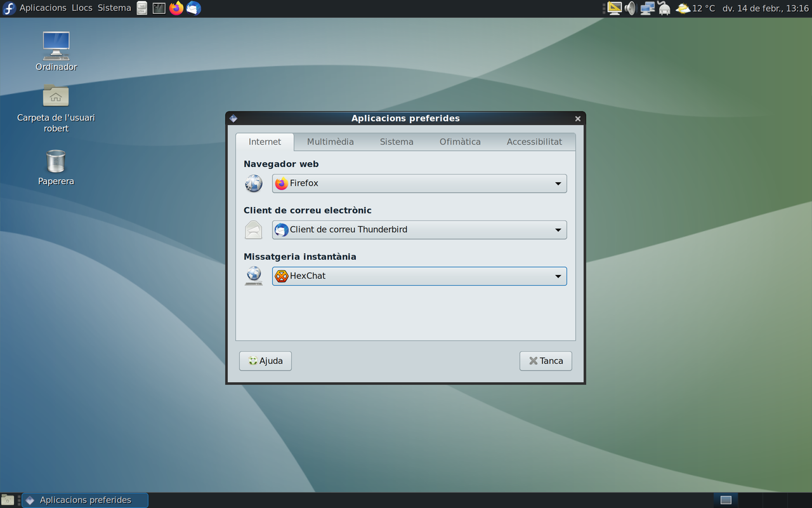Click the volume speaker icon
The image size is (812, 508).
coord(630,8)
